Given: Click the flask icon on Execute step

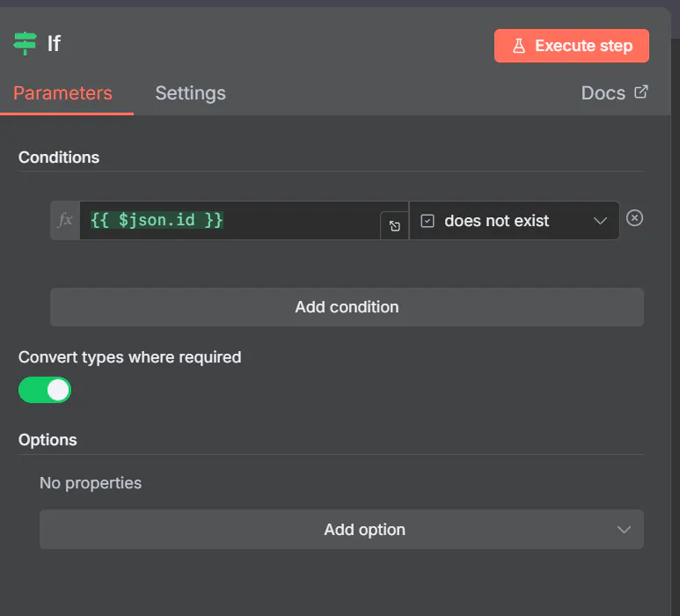Looking at the screenshot, I should (519, 46).
